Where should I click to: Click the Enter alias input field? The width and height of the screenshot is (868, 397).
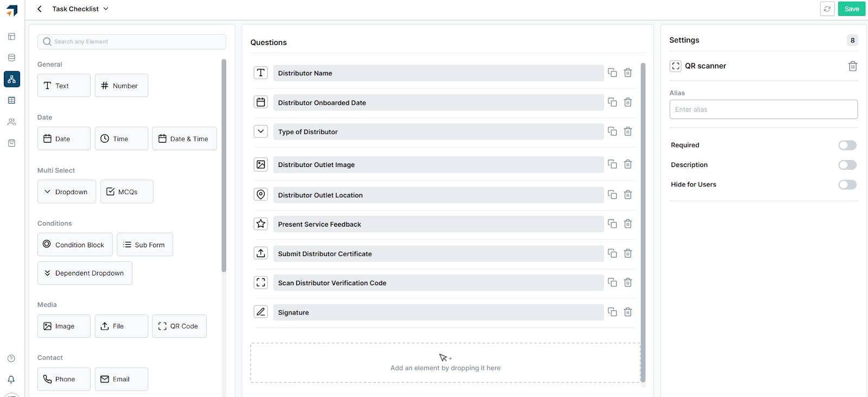point(763,109)
